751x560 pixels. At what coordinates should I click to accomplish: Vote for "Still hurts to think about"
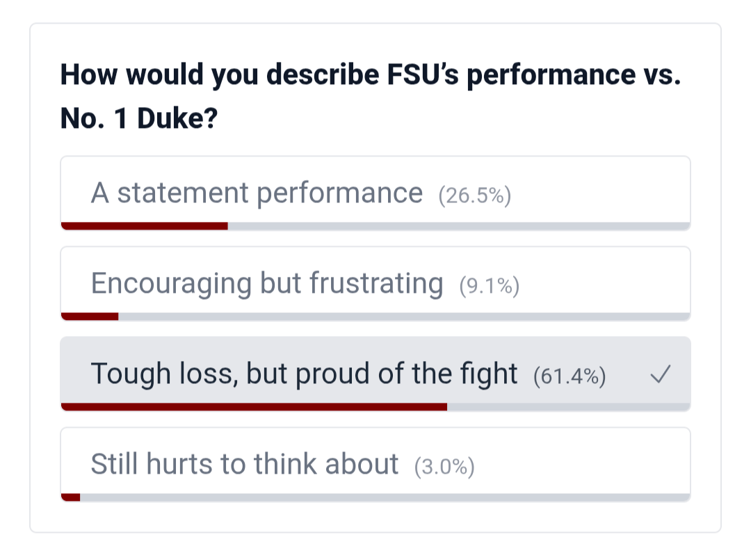pyautogui.click(x=244, y=465)
